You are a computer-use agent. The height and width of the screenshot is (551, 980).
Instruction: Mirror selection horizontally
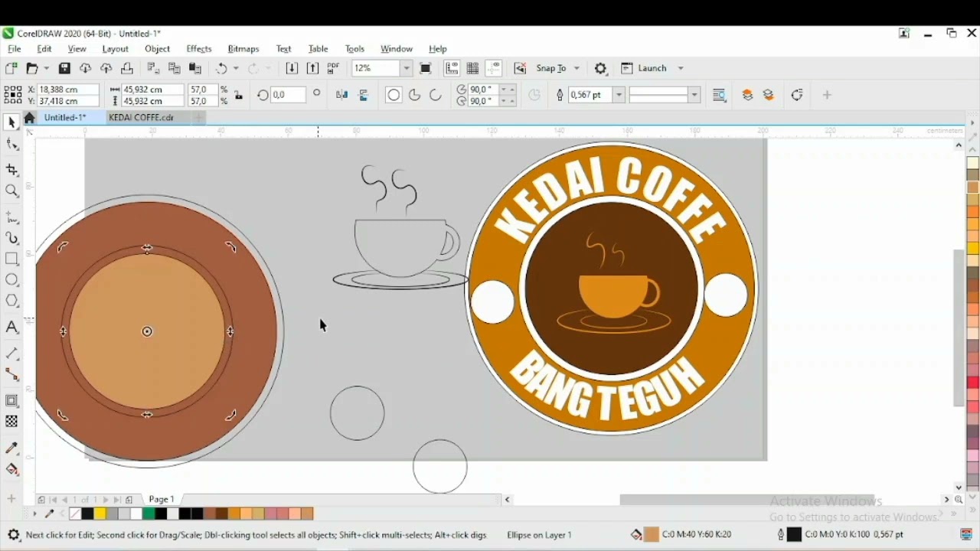click(x=342, y=95)
